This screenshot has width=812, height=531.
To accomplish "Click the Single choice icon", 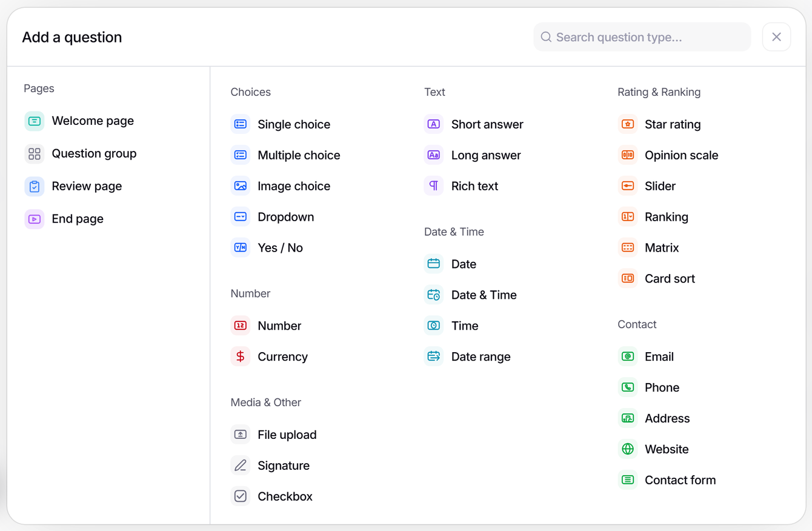I will coord(241,124).
